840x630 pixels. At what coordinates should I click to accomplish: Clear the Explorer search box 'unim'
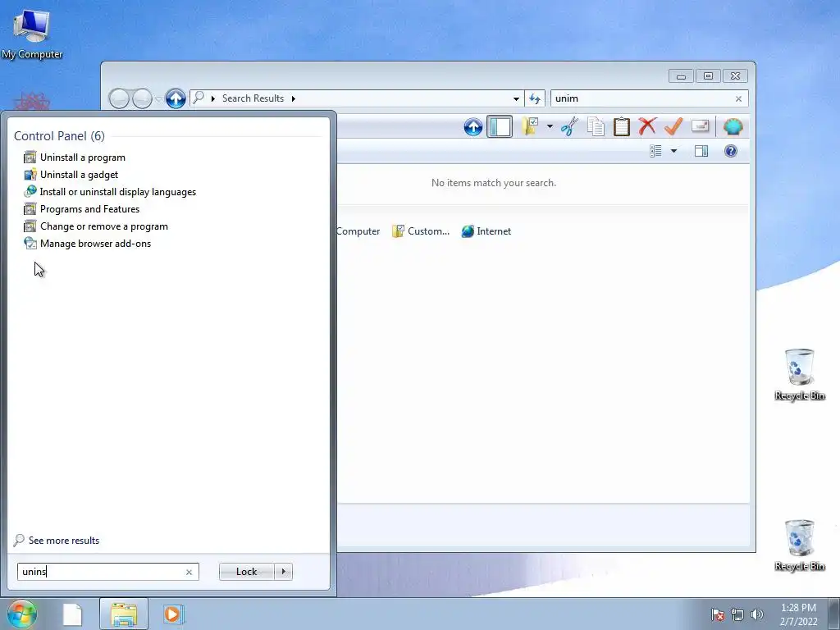[739, 98]
